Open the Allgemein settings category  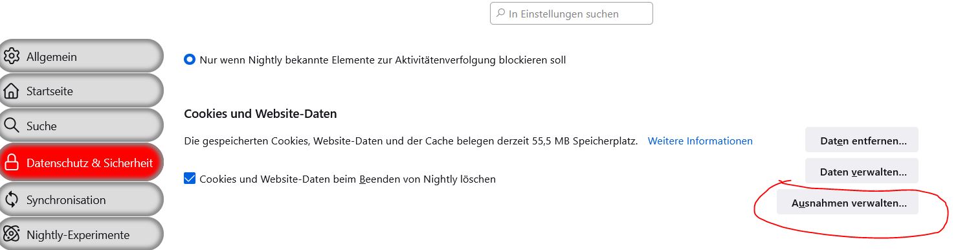tap(81, 56)
